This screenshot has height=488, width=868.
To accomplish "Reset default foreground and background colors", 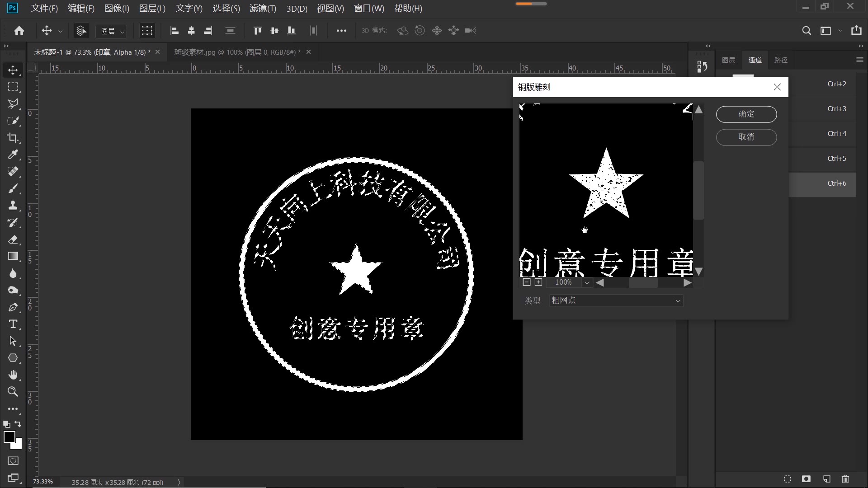I will pyautogui.click(x=6, y=424).
